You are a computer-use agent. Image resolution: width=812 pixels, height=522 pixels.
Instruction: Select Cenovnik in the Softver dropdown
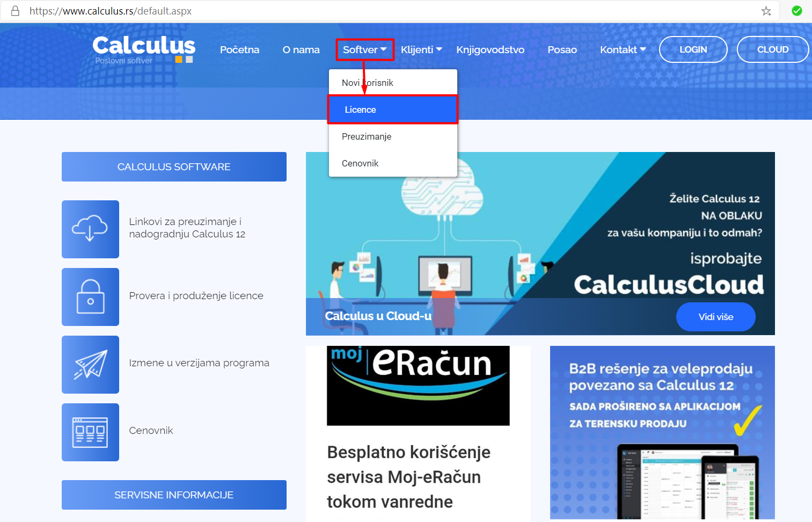click(x=393, y=163)
